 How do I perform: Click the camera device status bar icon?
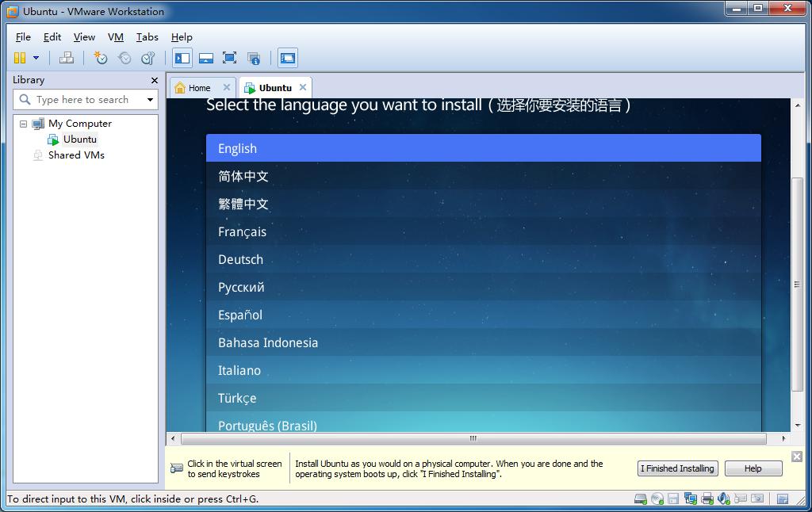click(757, 499)
